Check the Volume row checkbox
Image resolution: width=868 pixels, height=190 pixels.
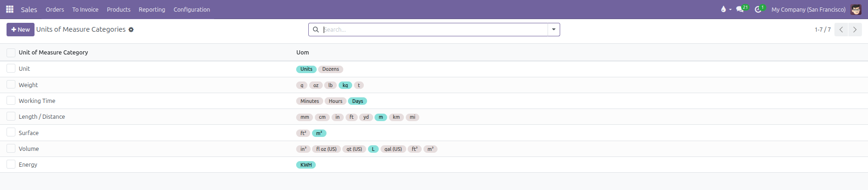(x=11, y=149)
